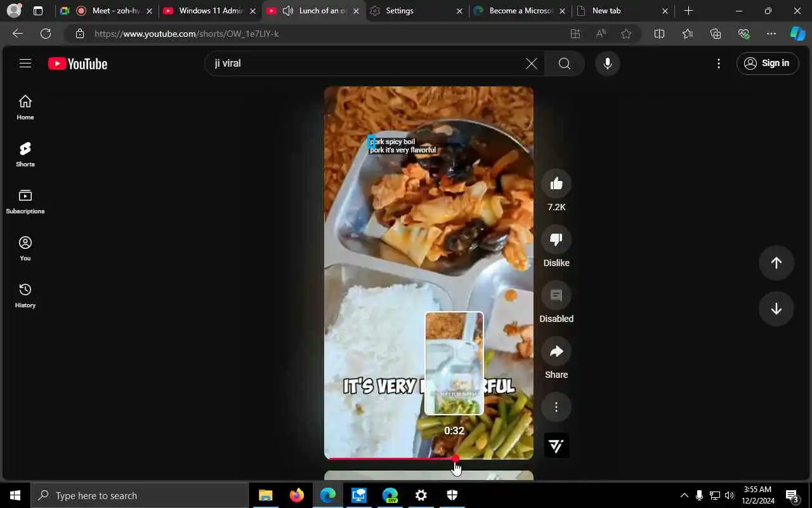812x508 pixels.
Task: Open the tab actions menu icon
Action: pyautogui.click(x=38, y=11)
